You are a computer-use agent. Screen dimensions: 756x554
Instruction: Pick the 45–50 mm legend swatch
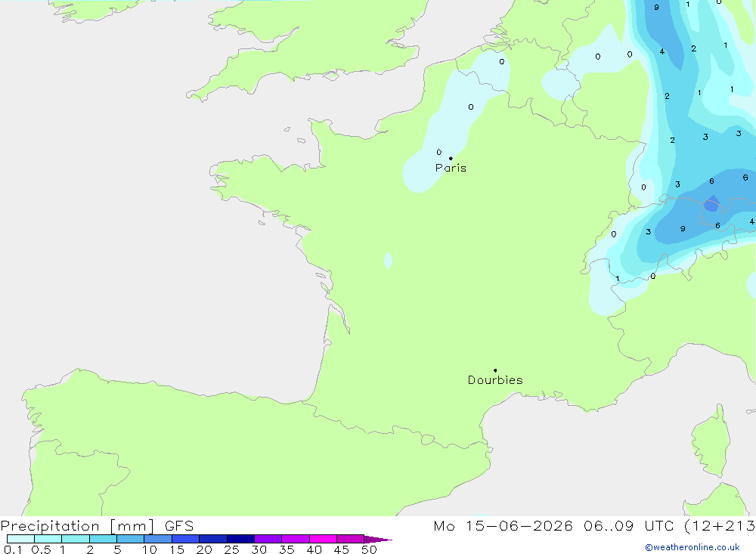coord(351,539)
